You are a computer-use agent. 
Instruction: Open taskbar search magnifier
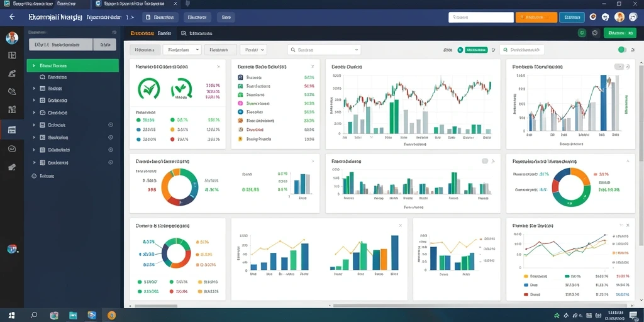coord(34,315)
